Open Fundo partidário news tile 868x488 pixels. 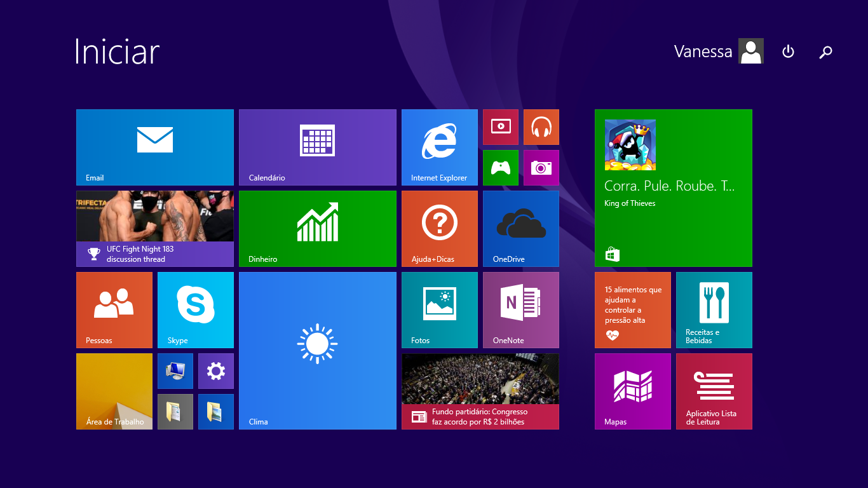(480, 391)
